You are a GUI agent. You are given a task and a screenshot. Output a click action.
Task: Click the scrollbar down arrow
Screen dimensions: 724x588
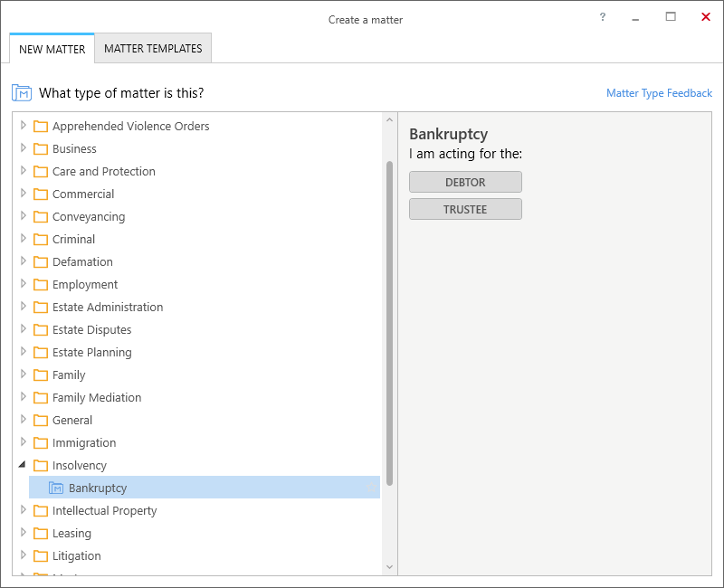click(x=389, y=567)
